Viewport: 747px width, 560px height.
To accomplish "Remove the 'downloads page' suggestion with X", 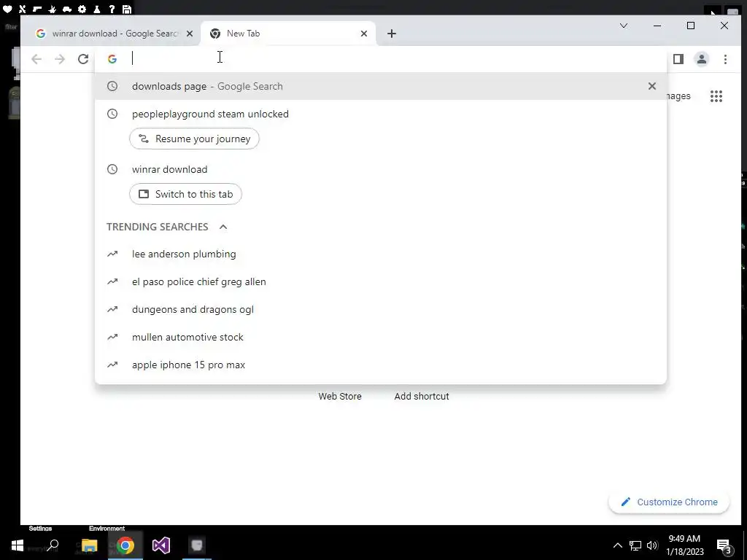I will [651, 86].
